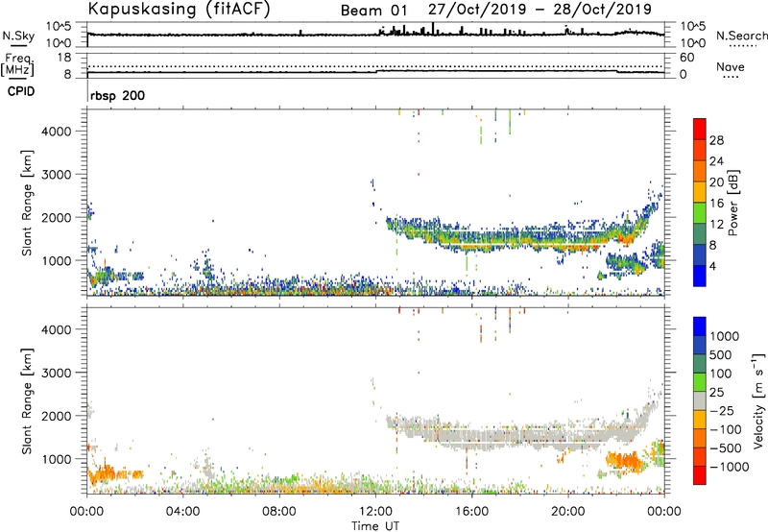Click the N.Search legend label
768x532 pixels.
click(x=741, y=36)
